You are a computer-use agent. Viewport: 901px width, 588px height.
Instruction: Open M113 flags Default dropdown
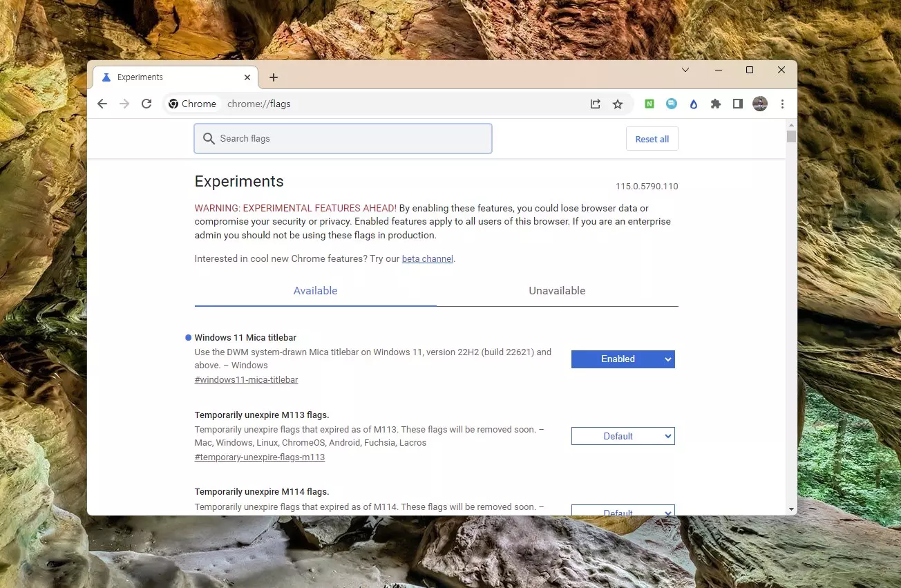coord(623,436)
